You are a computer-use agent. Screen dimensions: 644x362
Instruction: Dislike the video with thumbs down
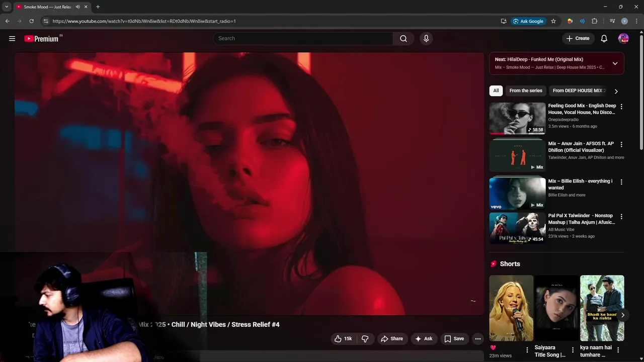pyautogui.click(x=365, y=339)
